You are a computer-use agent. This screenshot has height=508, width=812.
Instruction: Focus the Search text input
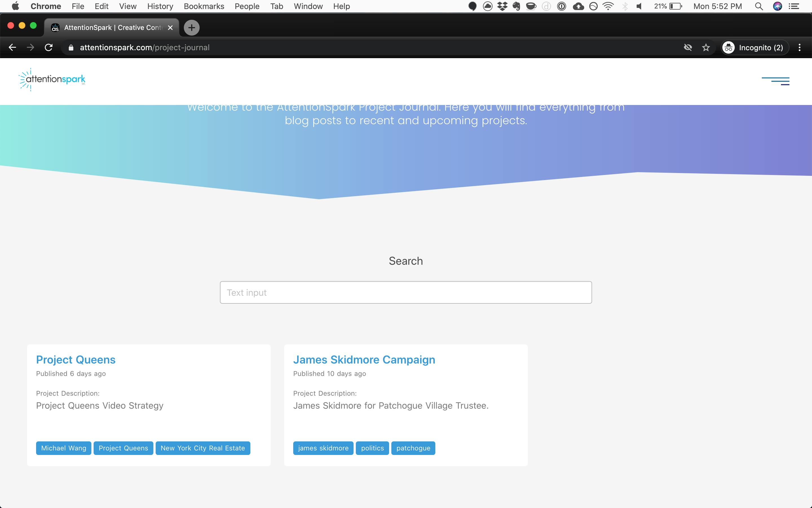click(406, 292)
